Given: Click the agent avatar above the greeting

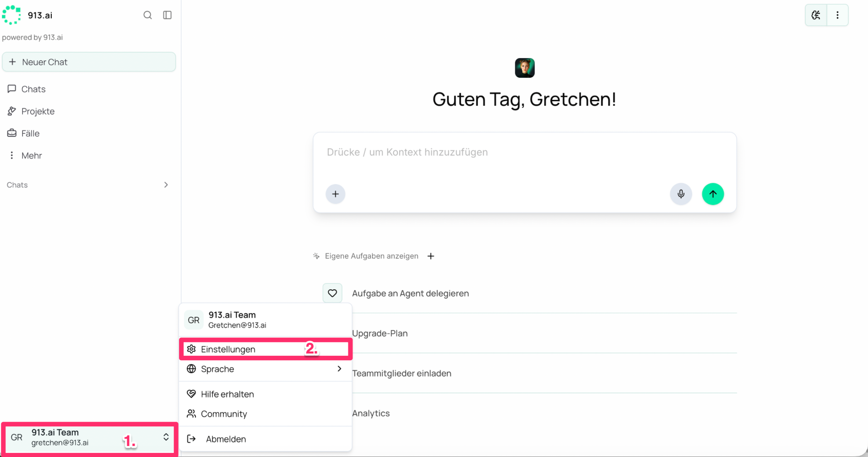Looking at the screenshot, I should point(525,68).
